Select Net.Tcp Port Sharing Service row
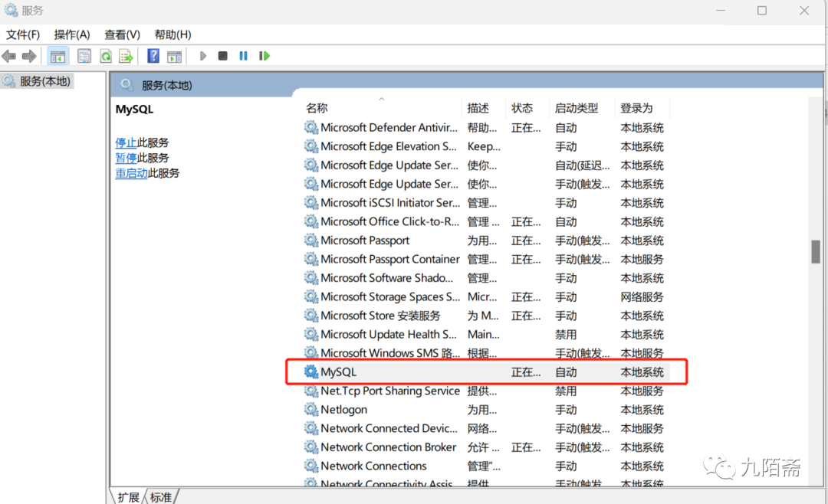The height and width of the screenshot is (504, 828). [486, 391]
